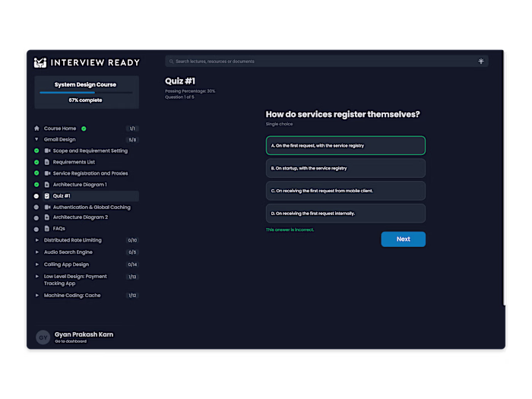Click the System Design Course card title
532x399 pixels.
tap(85, 84)
